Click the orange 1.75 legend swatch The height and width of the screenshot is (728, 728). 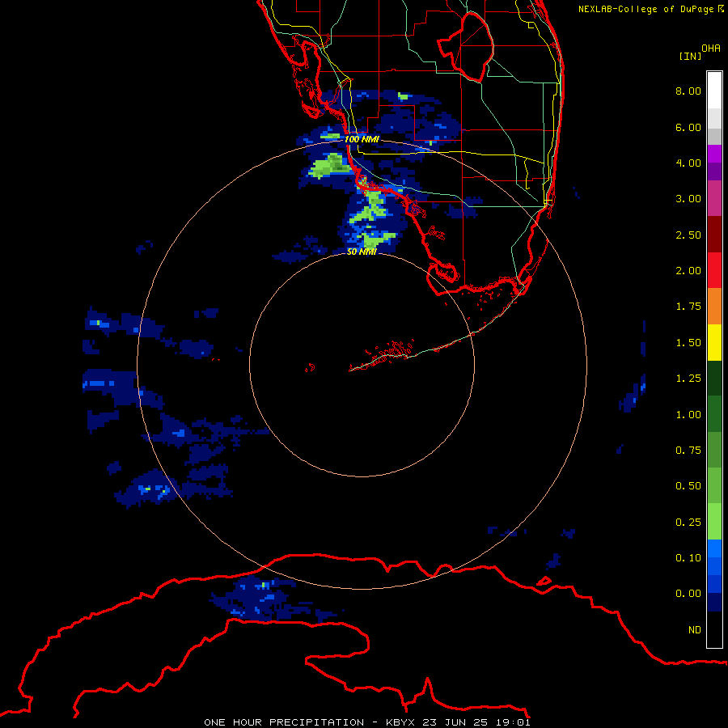[x=714, y=307]
